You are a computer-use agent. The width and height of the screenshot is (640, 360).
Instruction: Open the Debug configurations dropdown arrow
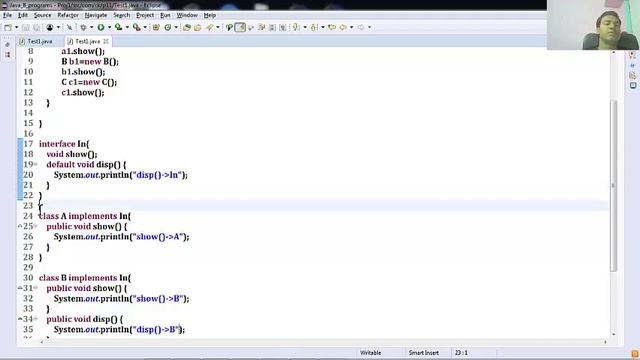[91, 27]
